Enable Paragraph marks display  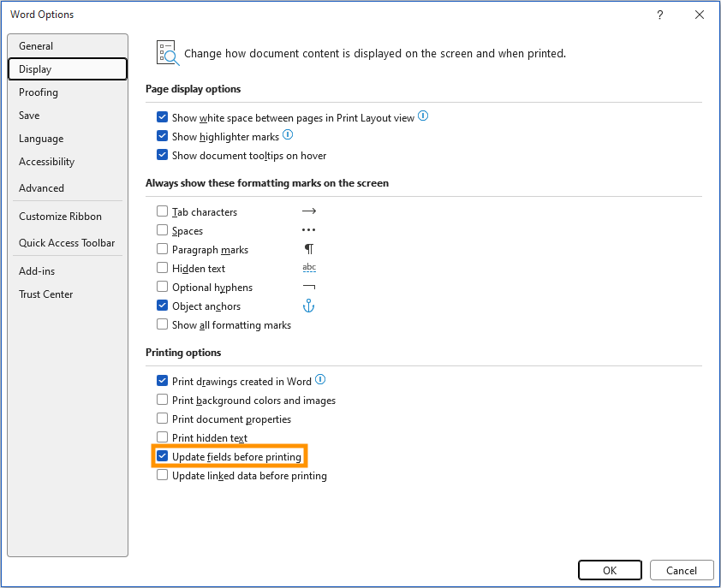click(x=162, y=249)
